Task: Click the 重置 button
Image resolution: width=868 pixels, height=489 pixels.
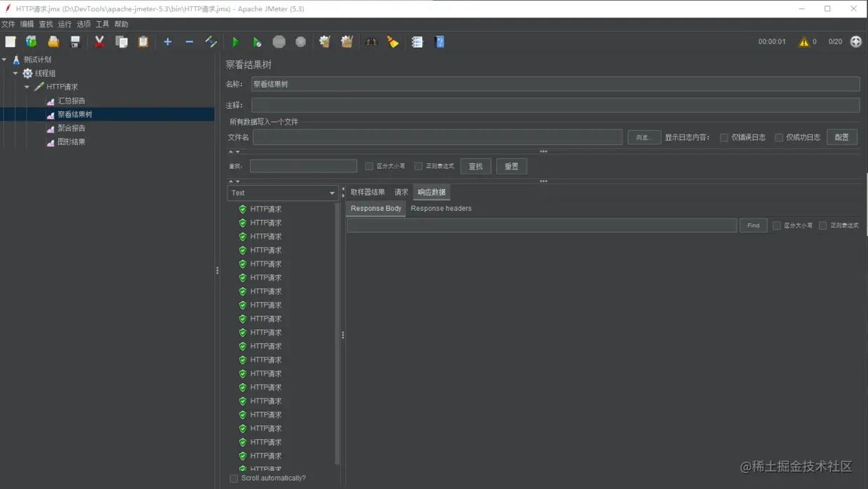Action: coord(512,166)
